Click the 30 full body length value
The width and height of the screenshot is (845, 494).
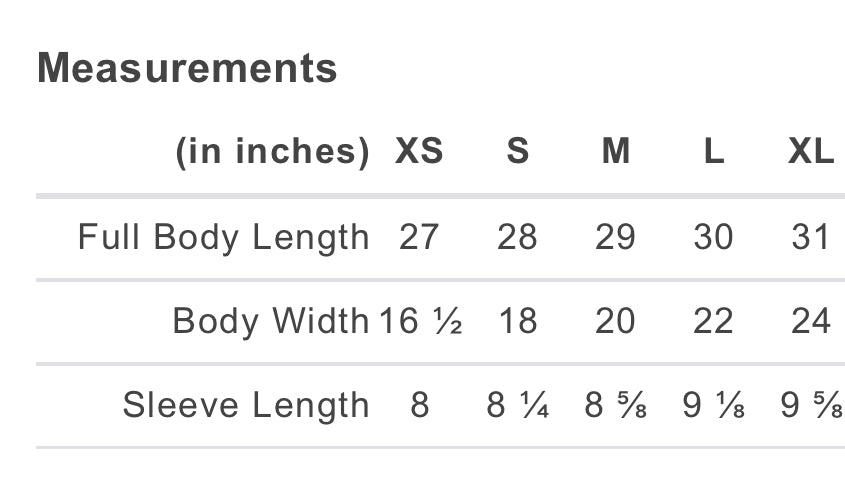click(714, 237)
